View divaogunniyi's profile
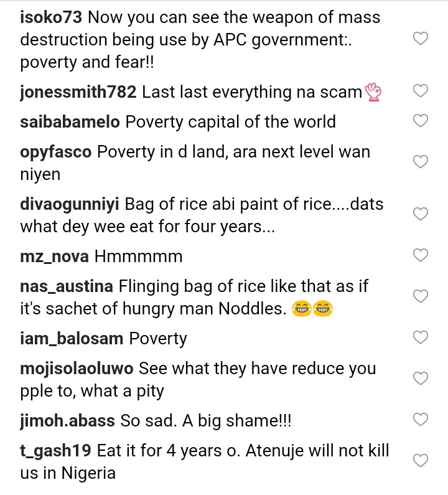 (x=70, y=204)
